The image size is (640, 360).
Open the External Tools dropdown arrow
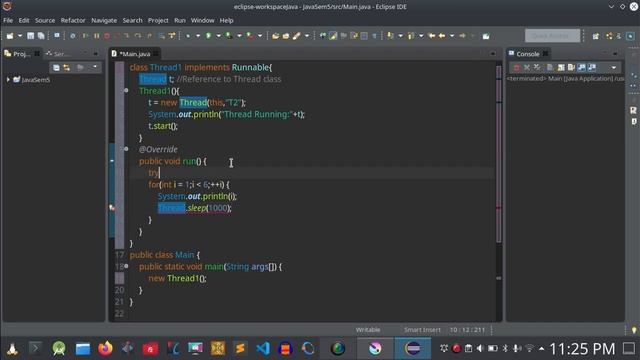pyautogui.click(x=260, y=36)
